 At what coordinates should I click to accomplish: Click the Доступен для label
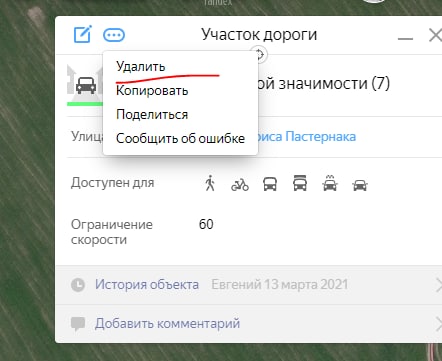tap(112, 183)
